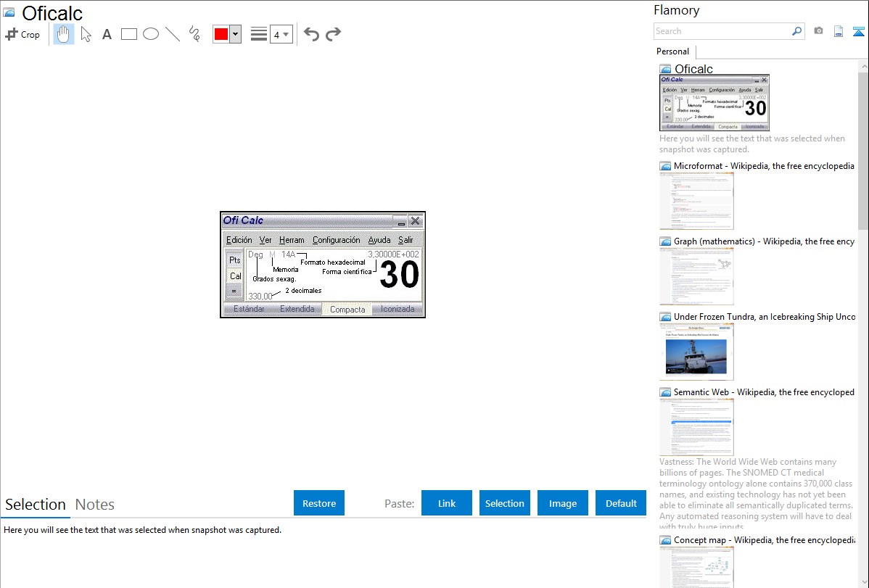Select the text annotation tool
869x588 pixels.
click(107, 34)
